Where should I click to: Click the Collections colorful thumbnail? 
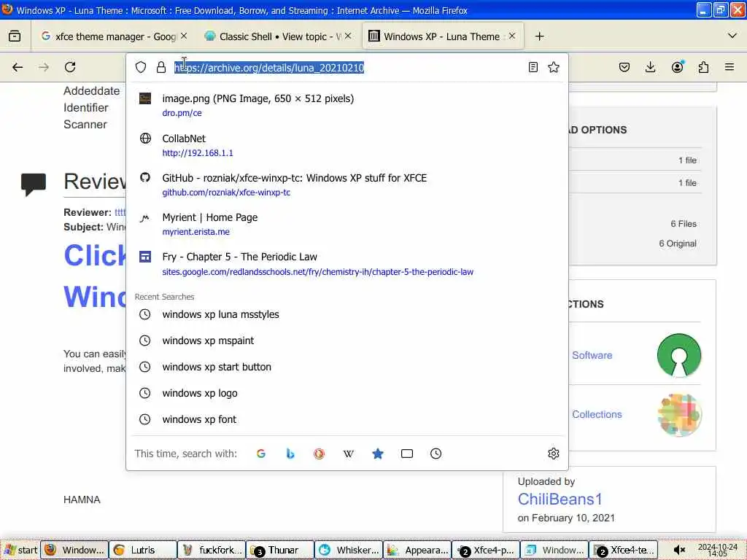[679, 414]
